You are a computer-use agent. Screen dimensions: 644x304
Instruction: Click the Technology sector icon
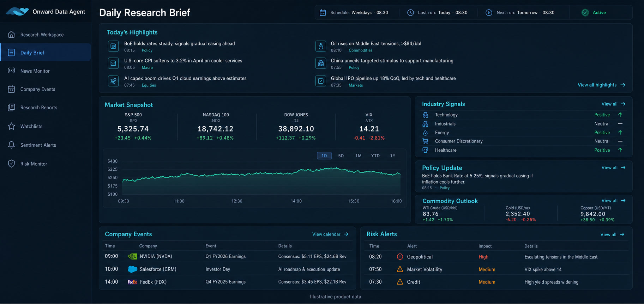(x=425, y=115)
